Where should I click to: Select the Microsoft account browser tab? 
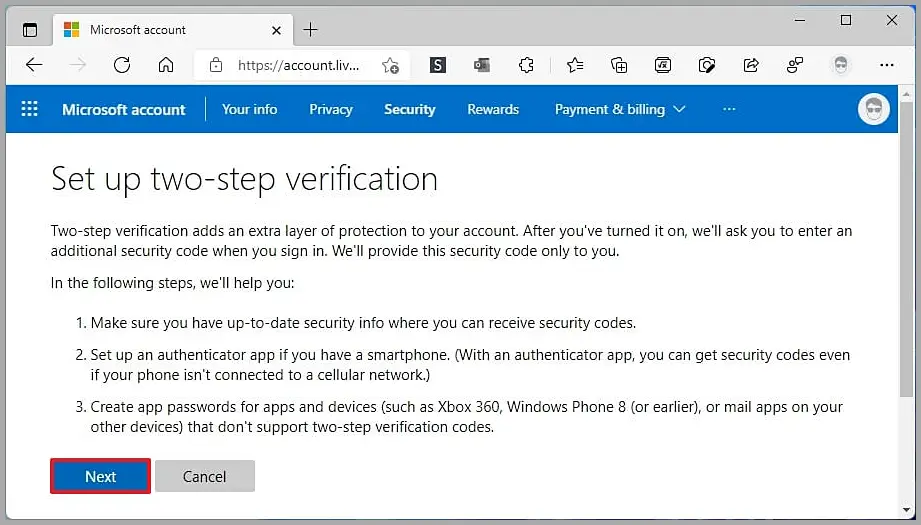(x=173, y=30)
